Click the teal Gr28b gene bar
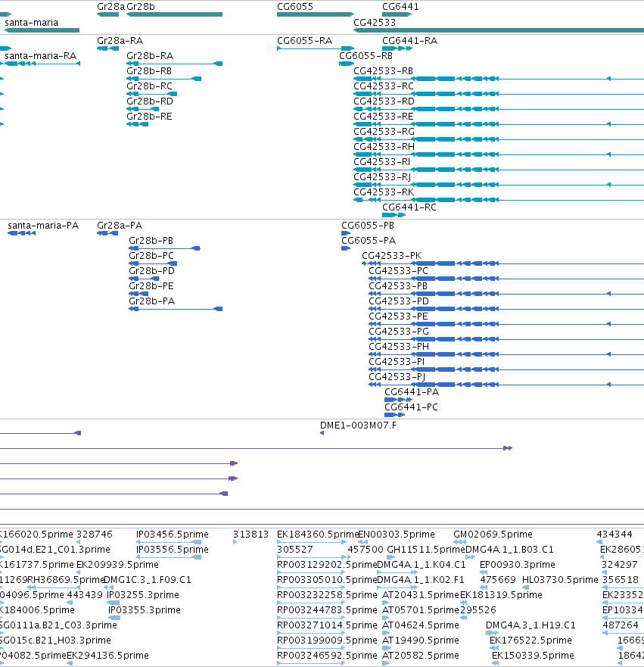 (x=174, y=14)
